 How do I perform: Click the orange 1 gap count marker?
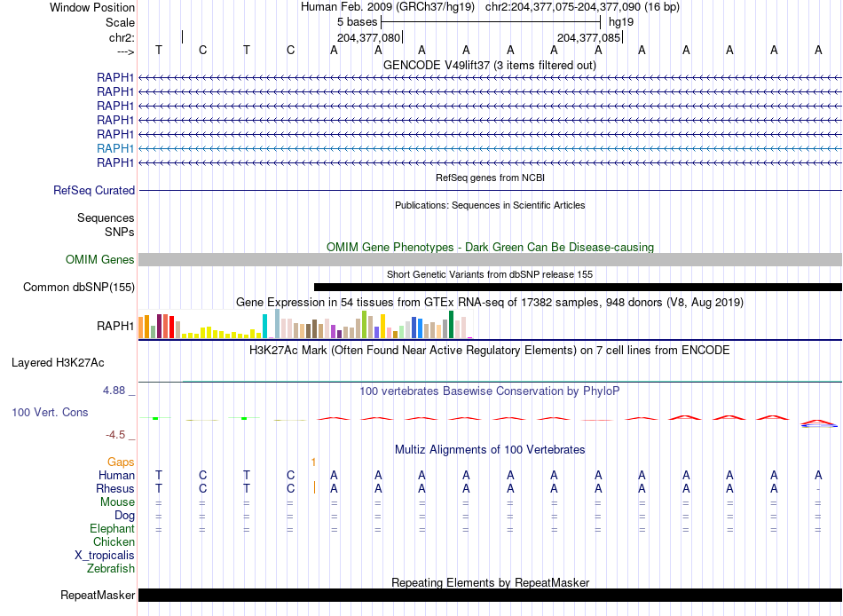[x=313, y=462]
